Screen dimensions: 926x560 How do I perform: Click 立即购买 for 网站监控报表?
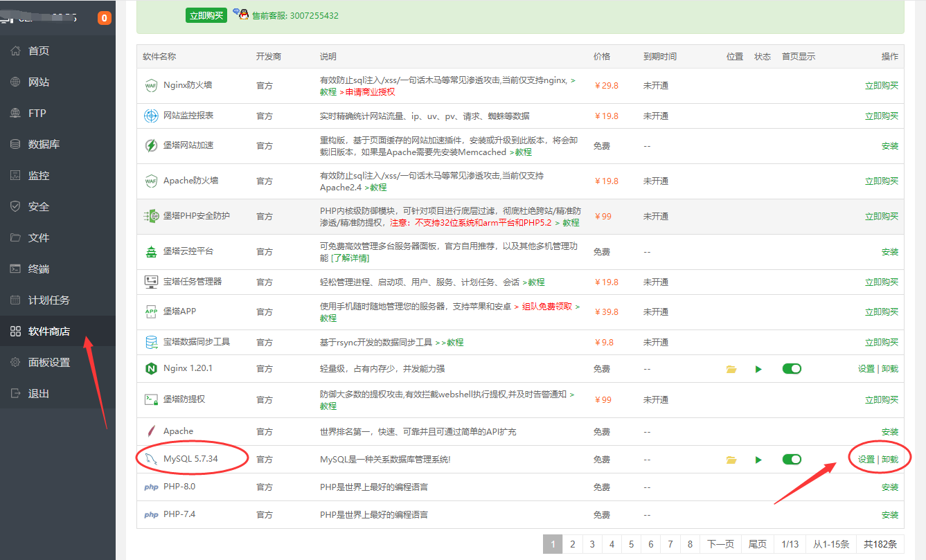pyautogui.click(x=881, y=116)
